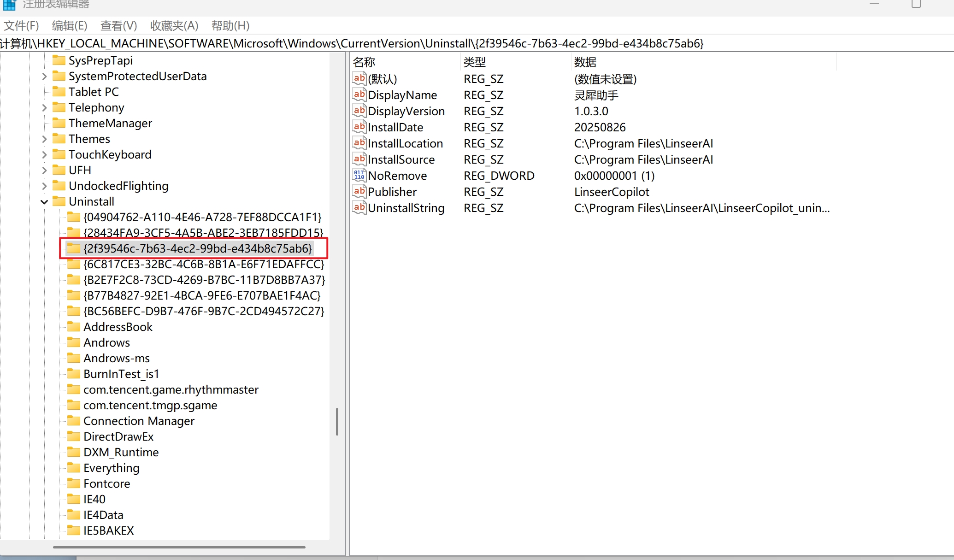Collapse the Uninstall key
Viewport: 954px width, 560px height.
pyautogui.click(x=44, y=202)
